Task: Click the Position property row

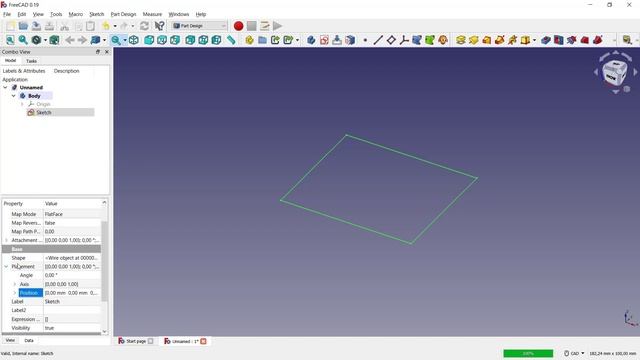Action: 51,293
